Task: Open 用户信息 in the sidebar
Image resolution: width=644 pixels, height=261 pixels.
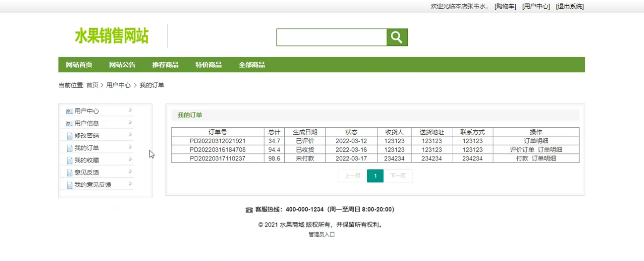Action: click(87, 124)
